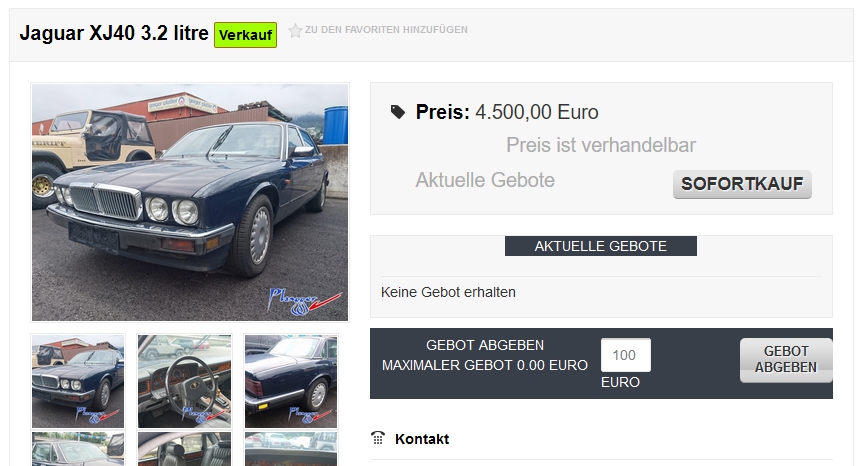Click the favorites star icon
865x466 pixels.
(x=295, y=30)
